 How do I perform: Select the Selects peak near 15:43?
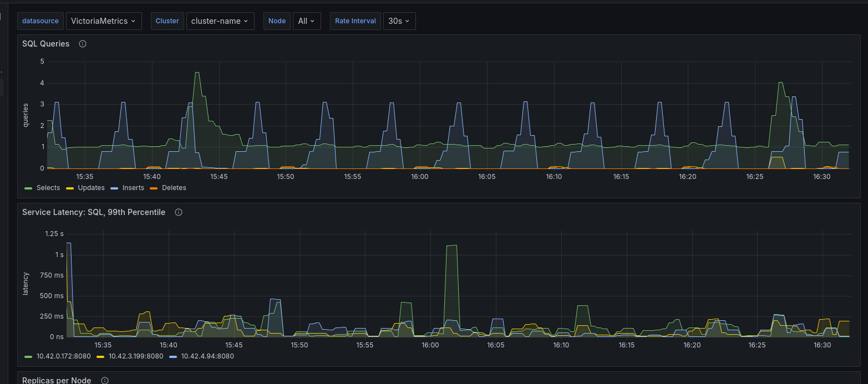click(197, 73)
